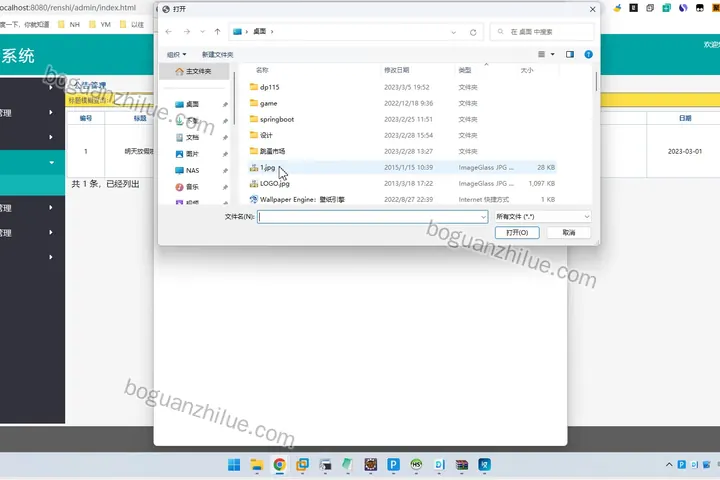Click the file list vertical scrollbar

[596, 82]
